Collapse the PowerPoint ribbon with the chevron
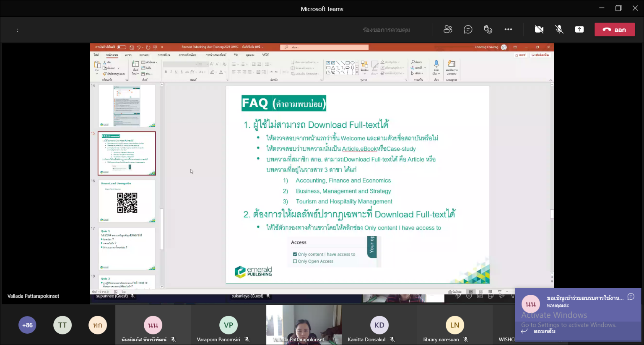The height and width of the screenshot is (345, 644). coord(551,80)
